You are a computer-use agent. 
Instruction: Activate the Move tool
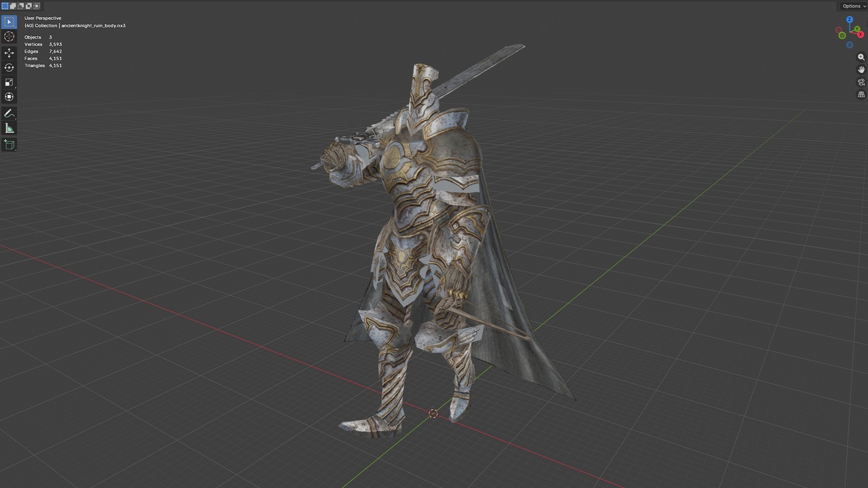9,53
